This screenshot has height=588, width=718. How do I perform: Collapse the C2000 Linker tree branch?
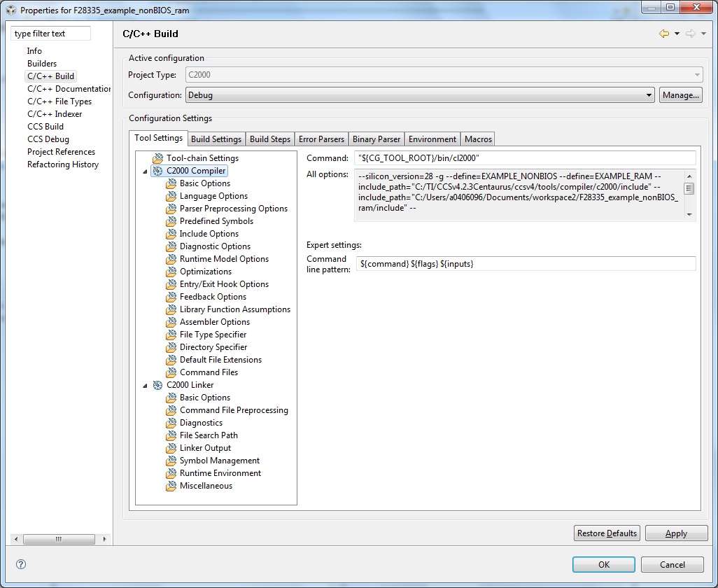coord(146,384)
